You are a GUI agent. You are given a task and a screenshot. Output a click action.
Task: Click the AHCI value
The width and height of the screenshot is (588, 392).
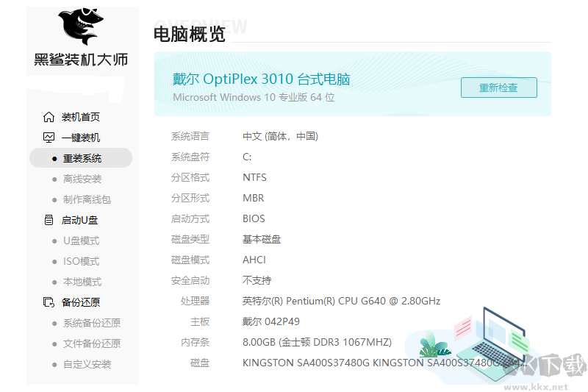click(x=254, y=260)
